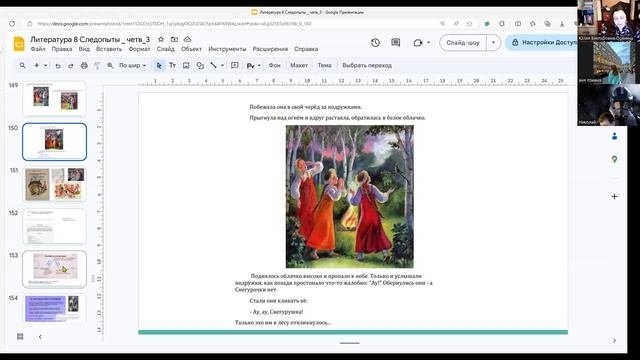This screenshot has width=640, height=360.
Task: Open the Инструменты menu
Action: click(227, 49)
